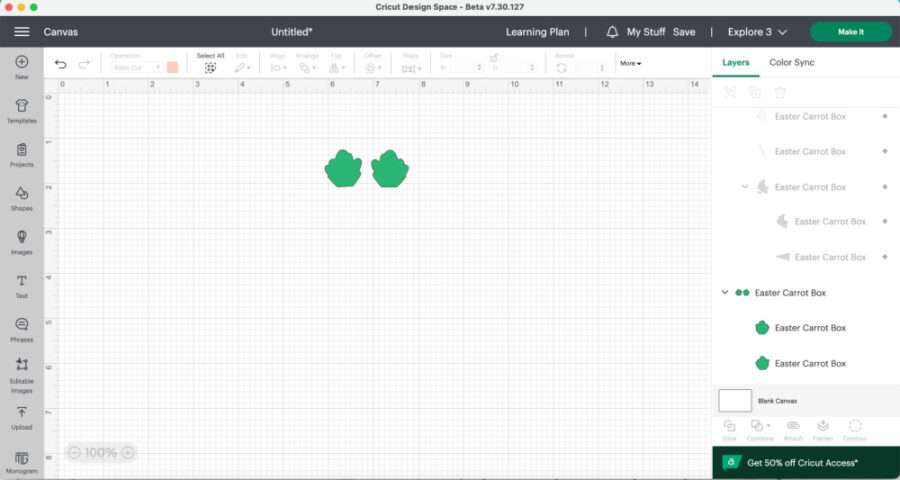Save the project

coord(684,32)
